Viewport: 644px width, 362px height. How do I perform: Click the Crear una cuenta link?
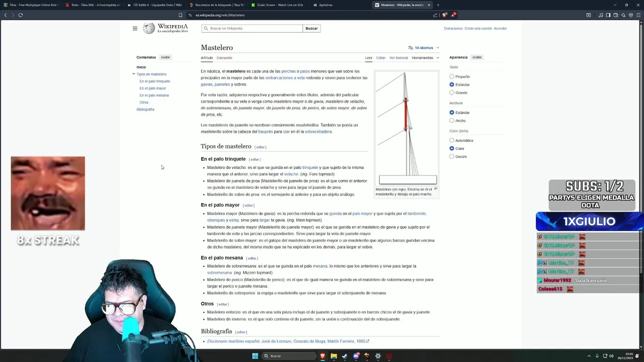(478, 29)
